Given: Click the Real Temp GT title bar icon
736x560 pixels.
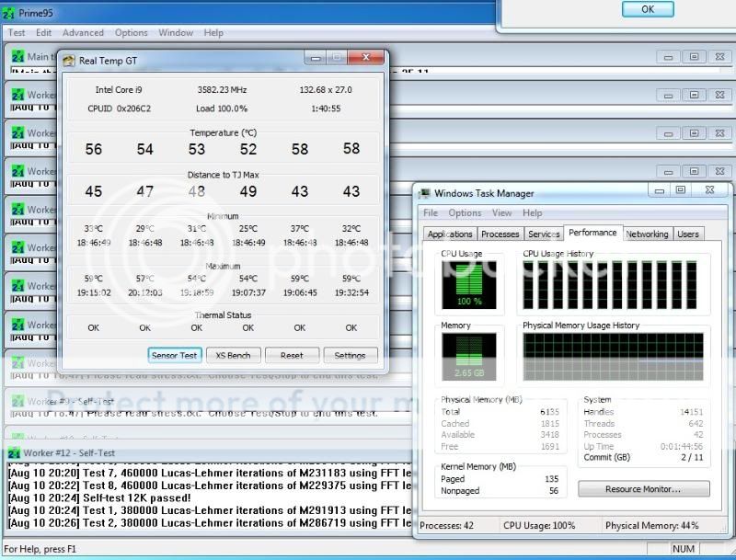Looking at the screenshot, I should pyautogui.click(x=69, y=61).
